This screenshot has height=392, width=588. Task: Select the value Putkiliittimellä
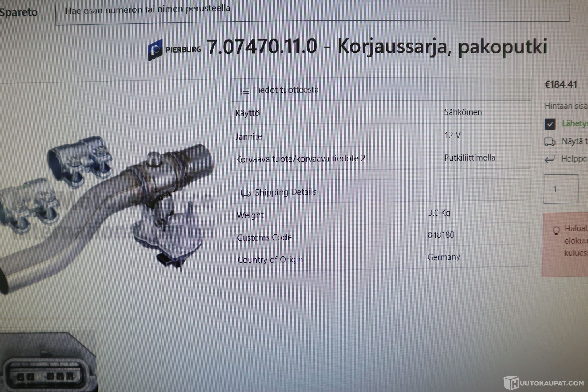pyautogui.click(x=470, y=158)
